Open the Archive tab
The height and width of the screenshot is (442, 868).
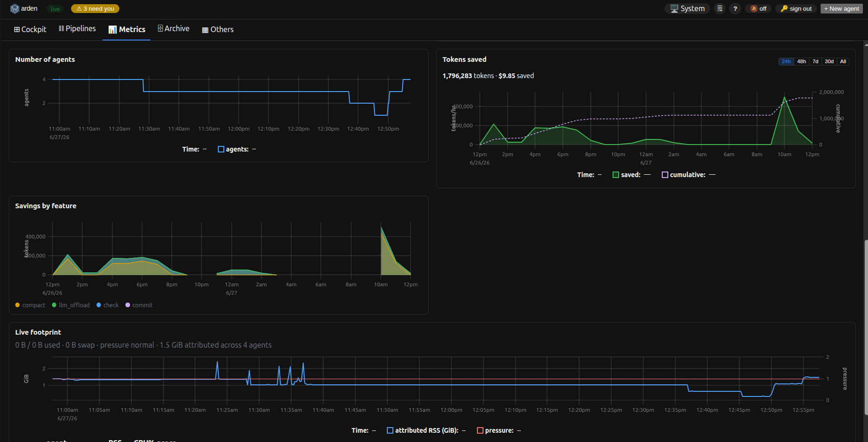click(173, 29)
